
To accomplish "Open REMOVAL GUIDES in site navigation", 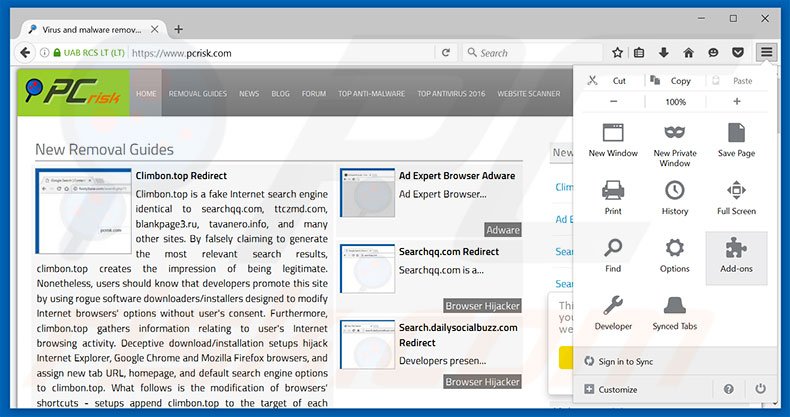I will (198, 94).
